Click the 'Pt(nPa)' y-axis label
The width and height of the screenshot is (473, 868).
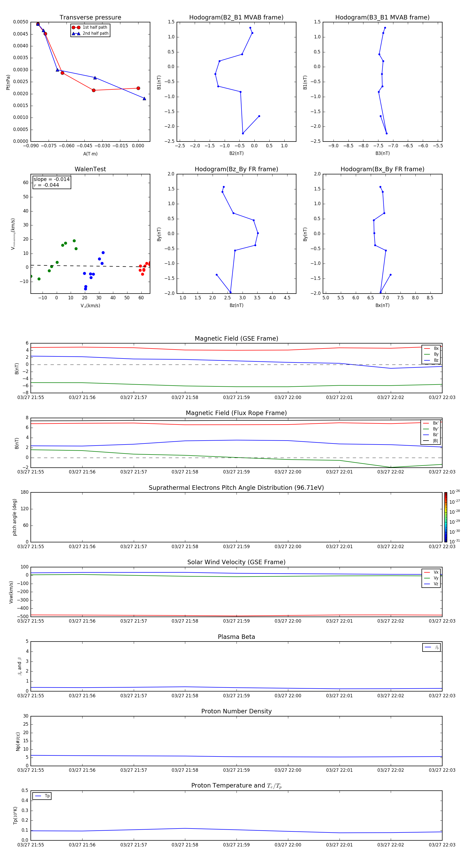8,82
